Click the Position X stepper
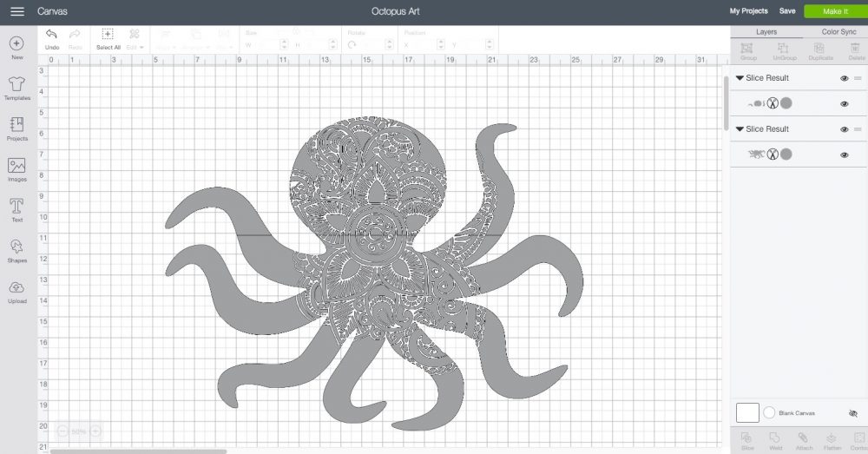The height and width of the screenshot is (454, 868). (441, 45)
